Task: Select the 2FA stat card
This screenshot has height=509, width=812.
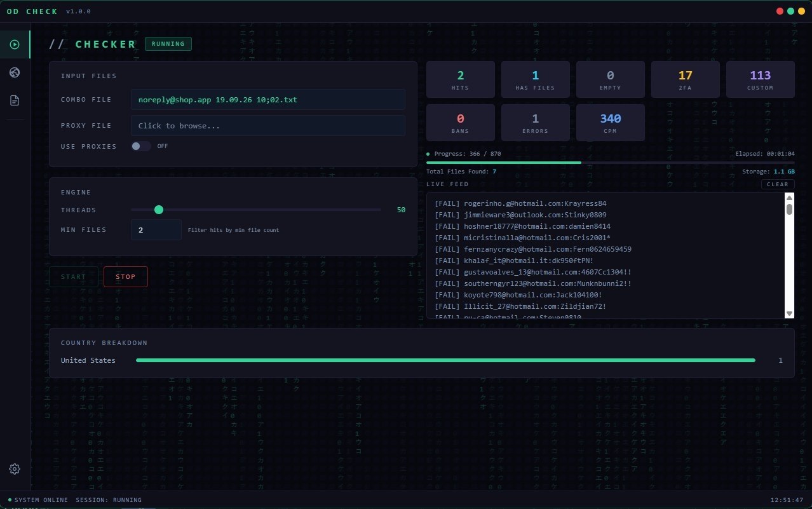Action: (x=686, y=79)
